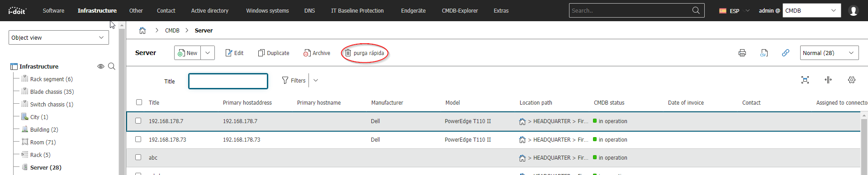Screen dimensions: 868x175
Task: Toggle eye visibility icon beside Infrastructure
Action: 101,66
